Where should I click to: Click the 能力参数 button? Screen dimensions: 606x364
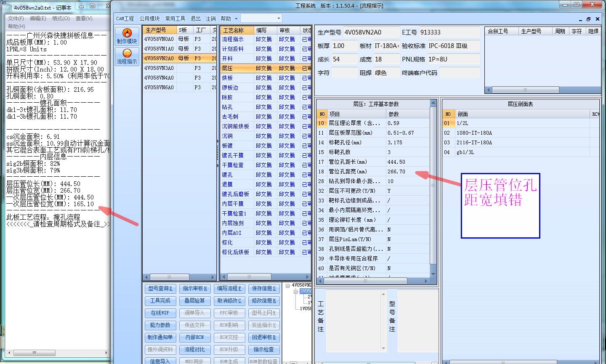[160, 325]
